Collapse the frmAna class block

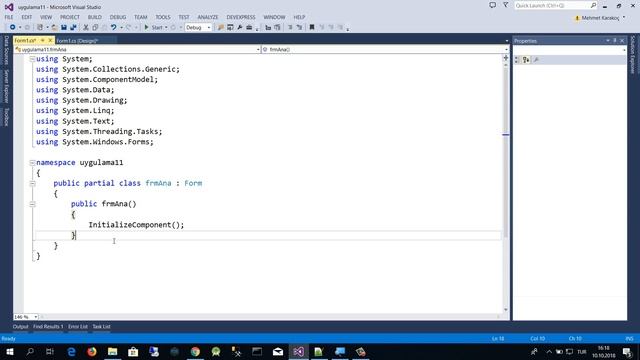tap(32, 184)
